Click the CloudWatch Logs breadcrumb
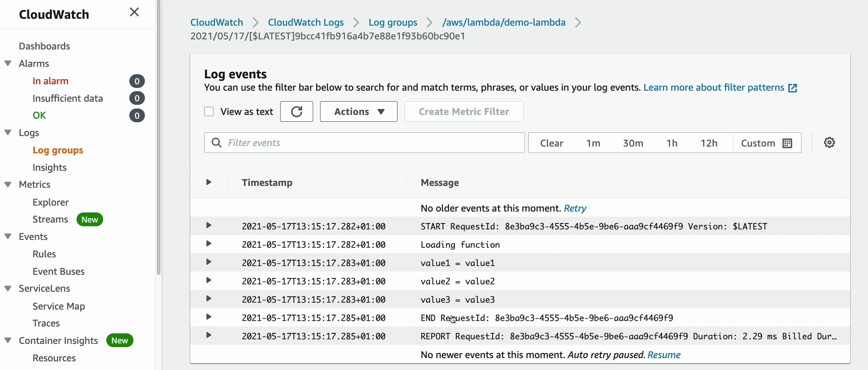 [306, 22]
